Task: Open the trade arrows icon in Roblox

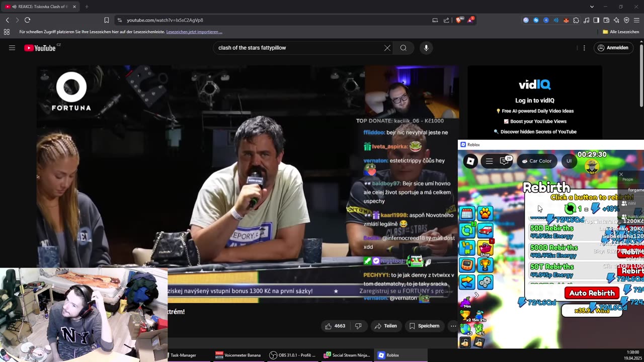Action: pos(467,282)
